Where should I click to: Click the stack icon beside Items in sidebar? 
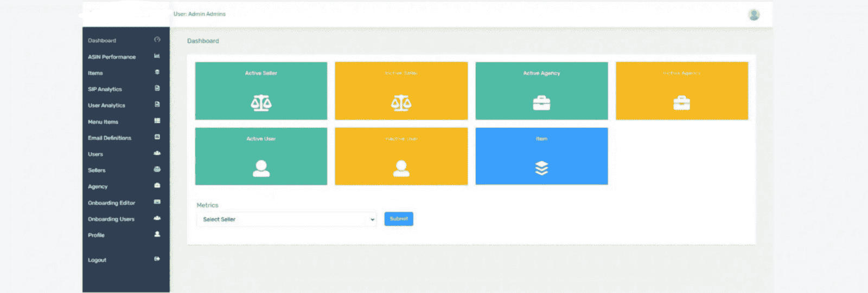[157, 72]
